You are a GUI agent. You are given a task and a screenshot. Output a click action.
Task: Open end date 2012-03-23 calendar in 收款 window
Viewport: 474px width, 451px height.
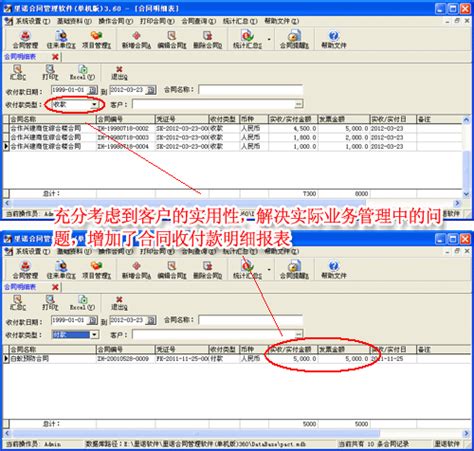click(151, 90)
